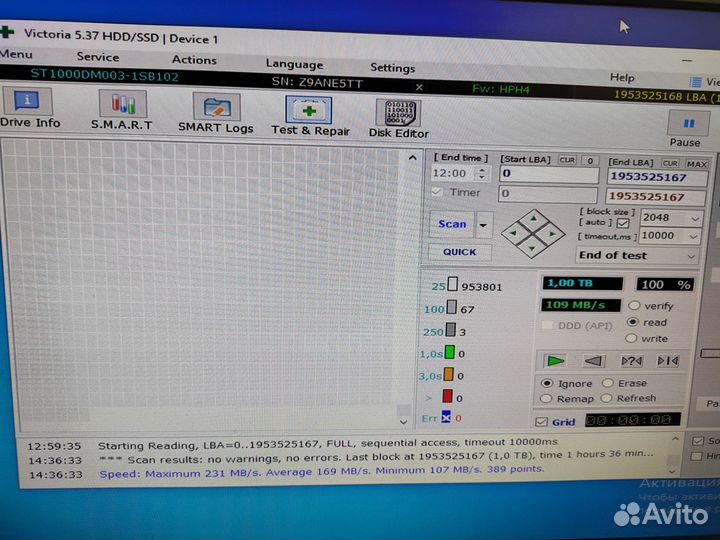Click the Start LBA 0 button
720x540 pixels.
(x=590, y=160)
